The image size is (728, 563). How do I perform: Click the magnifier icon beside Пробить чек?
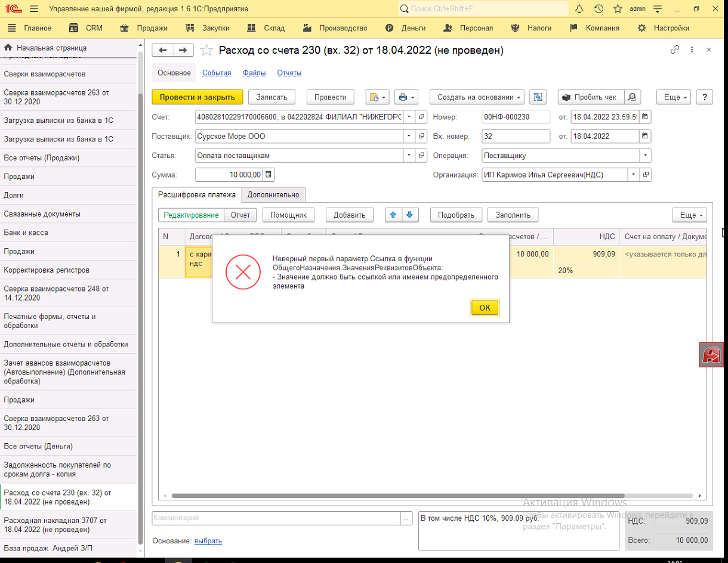point(632,97)
